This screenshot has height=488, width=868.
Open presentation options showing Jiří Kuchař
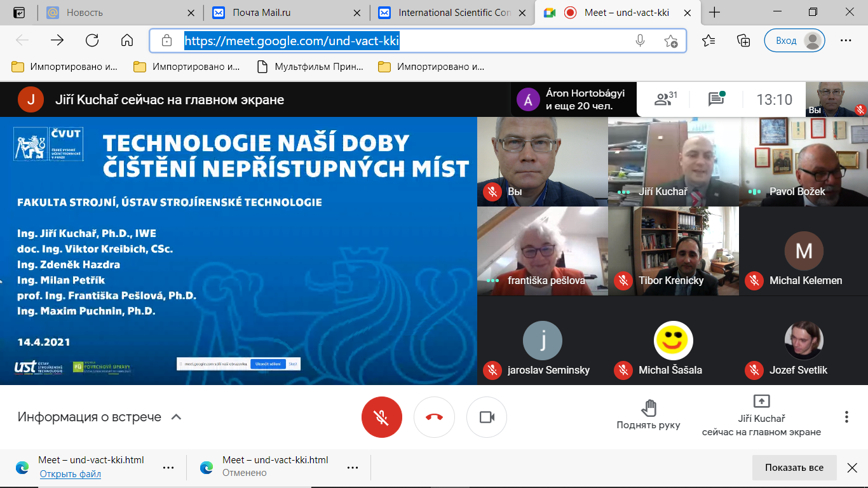pos(761,415)
